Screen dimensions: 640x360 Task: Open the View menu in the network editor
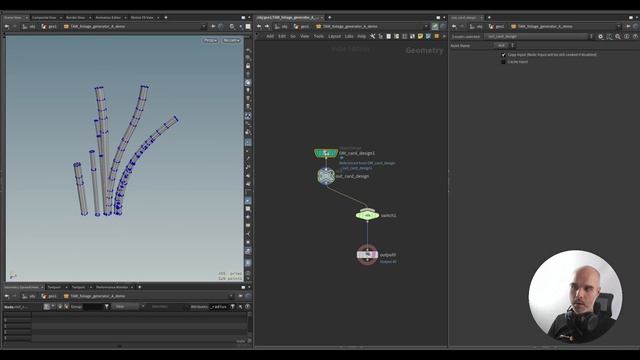tap(304, 36)
